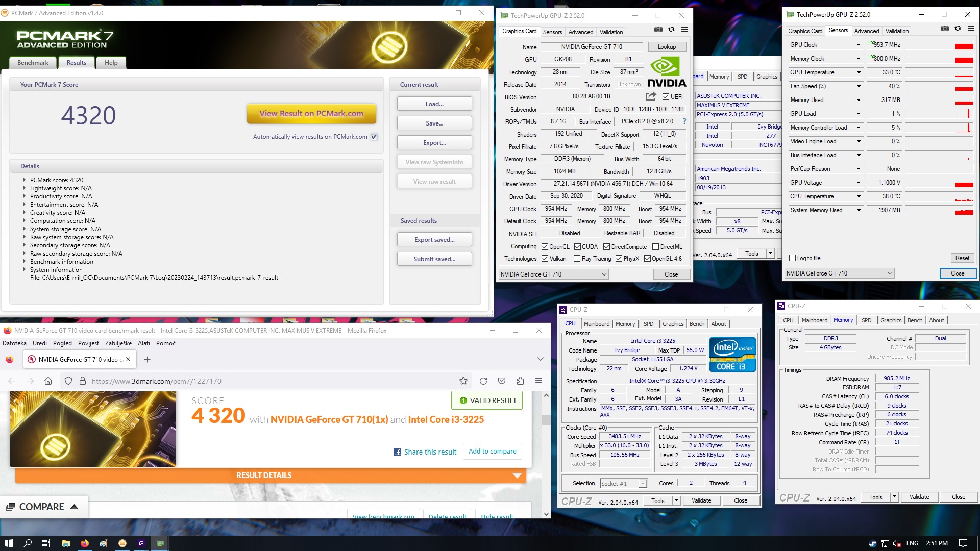980x551 pixels.
Task: Open the Socket #1 selection dropdown in CPU-Z
Action: point(623,483)
